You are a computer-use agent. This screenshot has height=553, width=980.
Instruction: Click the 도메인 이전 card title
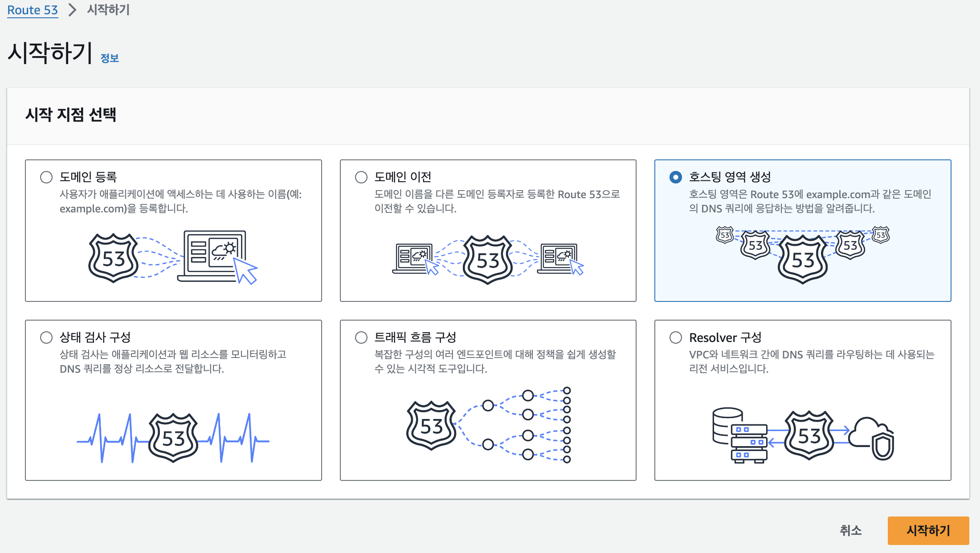click(403, 177)
